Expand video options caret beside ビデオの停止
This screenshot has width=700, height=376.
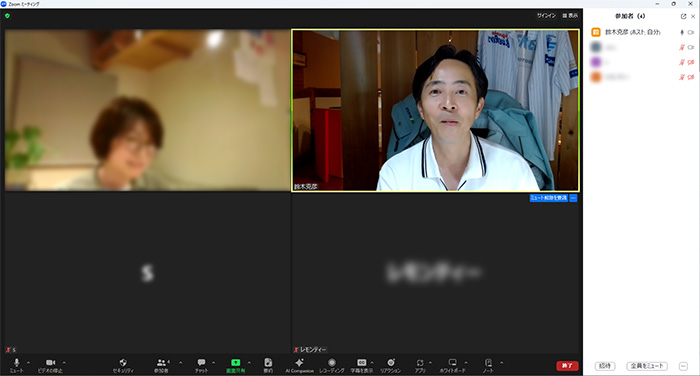[x=64, y=363]
